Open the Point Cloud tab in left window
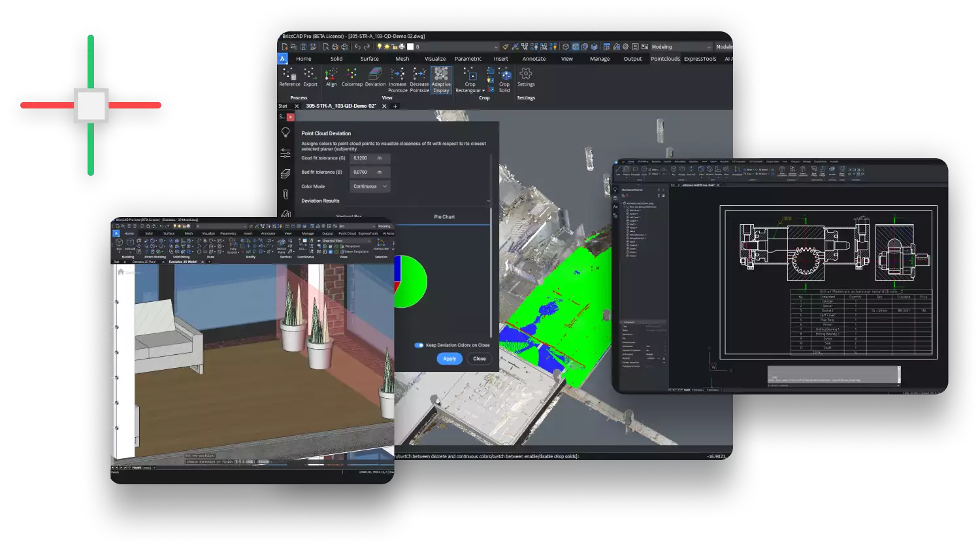Image resolution: width=980 pixels, height=547 pixels. coord(347,233)
